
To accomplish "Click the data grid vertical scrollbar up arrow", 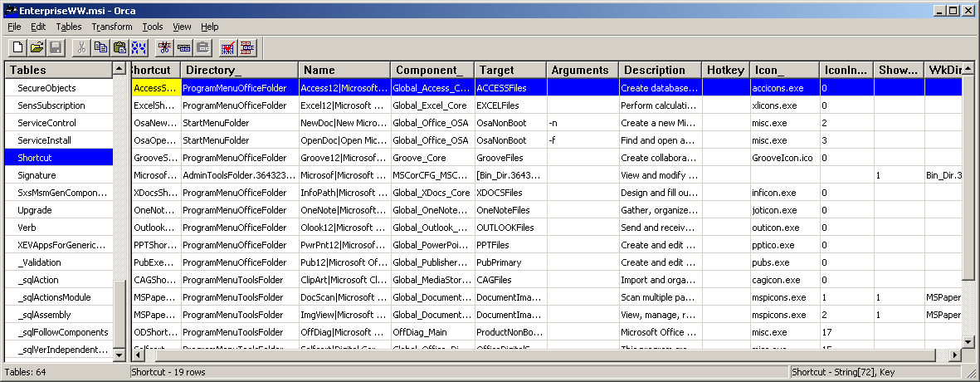I will tap(968, 67).
